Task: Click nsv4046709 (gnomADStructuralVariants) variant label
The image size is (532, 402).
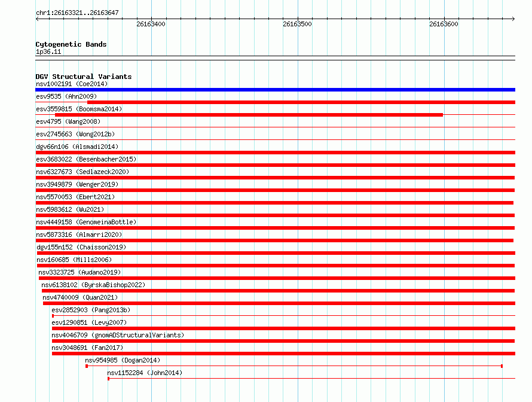Action: tap(118, 335)
